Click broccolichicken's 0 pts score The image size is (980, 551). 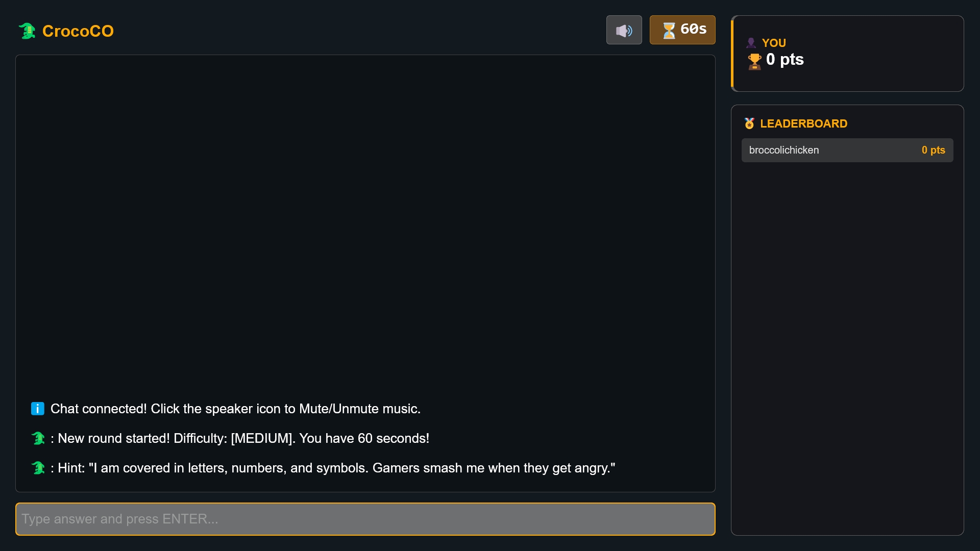[933, 150]
